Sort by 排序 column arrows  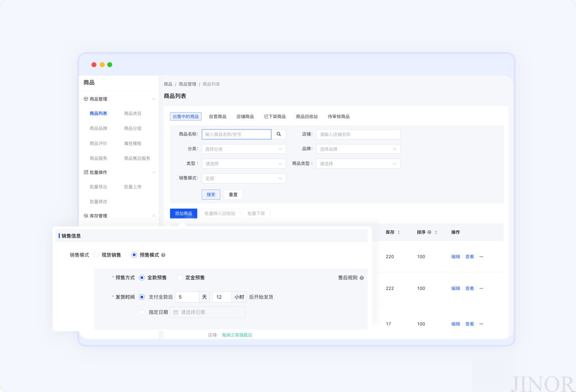pos(436,232)
